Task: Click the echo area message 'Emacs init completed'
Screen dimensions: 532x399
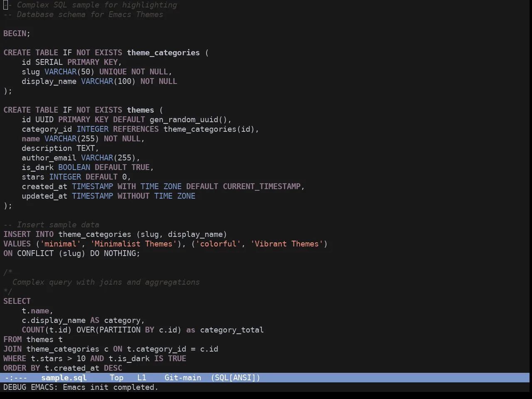Action: coord(111,387)
